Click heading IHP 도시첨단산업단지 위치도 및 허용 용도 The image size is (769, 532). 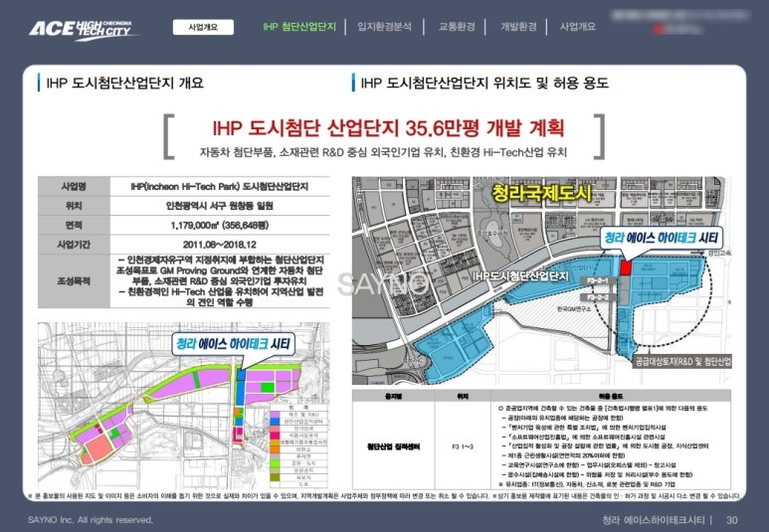(484, 83)
